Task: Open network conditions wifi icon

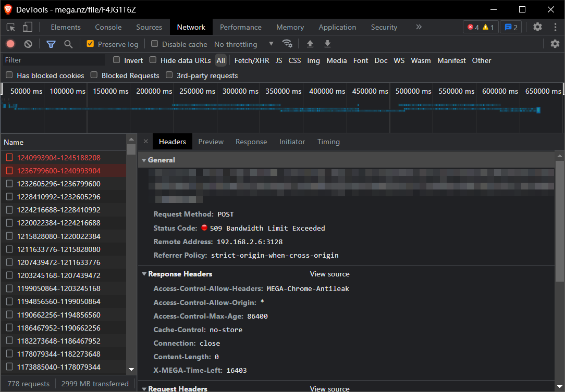Action: pos(287,44)
